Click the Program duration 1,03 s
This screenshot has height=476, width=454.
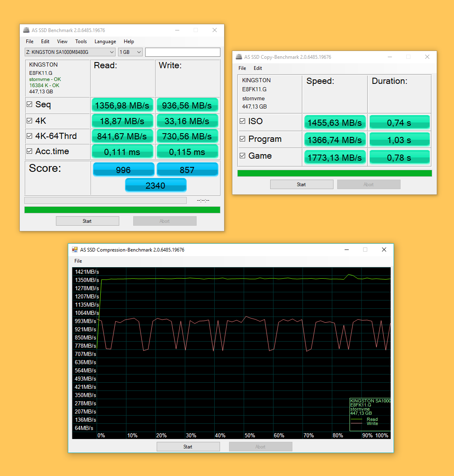point(399,140)
